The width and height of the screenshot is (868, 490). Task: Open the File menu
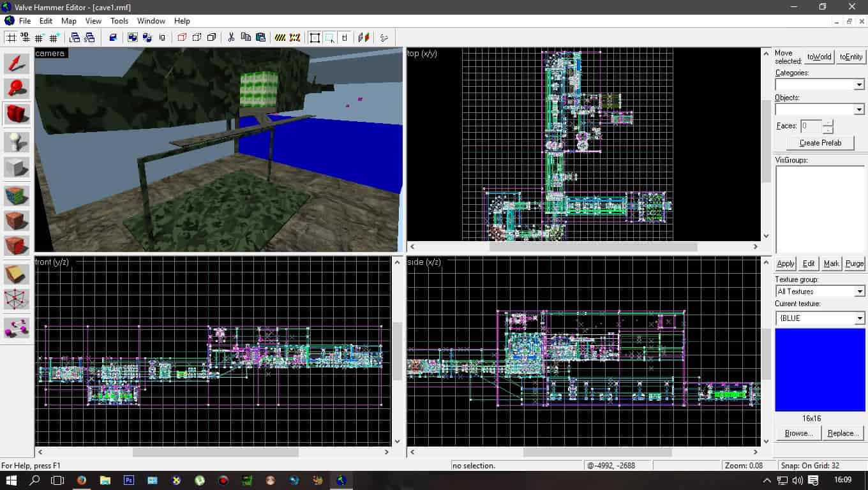[25, 21]
